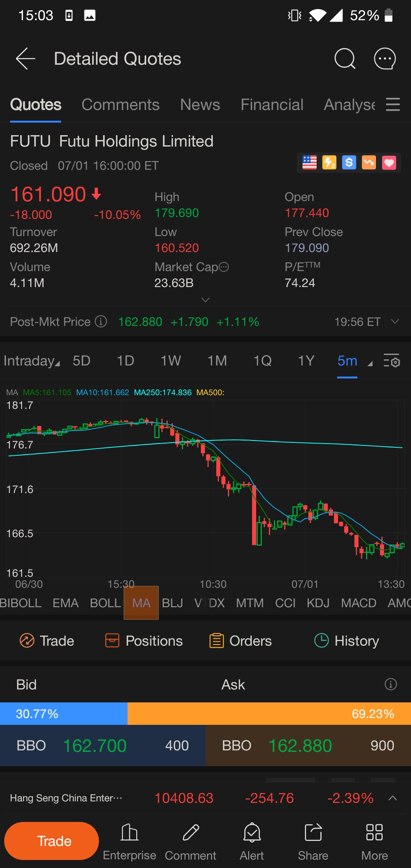
Task: Select the 1M chart period
Action: pyautogui.click(x=217, y=361)
